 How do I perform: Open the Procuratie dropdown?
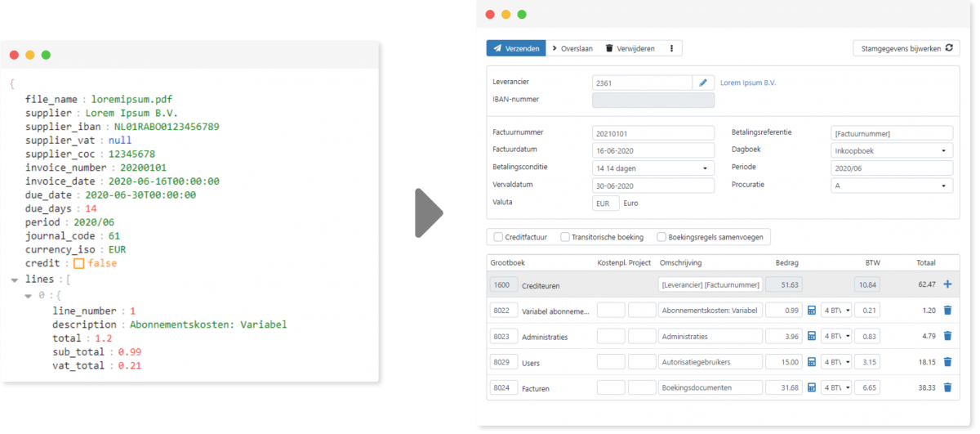tap(891, 186)
